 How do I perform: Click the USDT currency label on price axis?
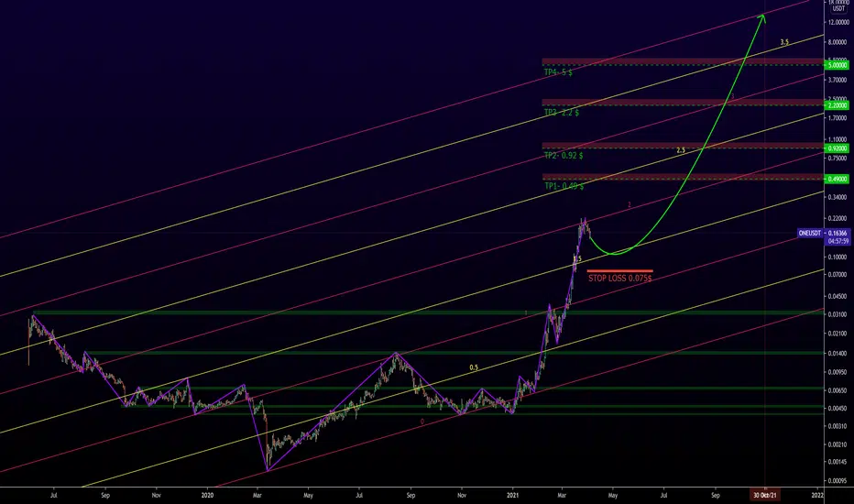tap(838, 9)
